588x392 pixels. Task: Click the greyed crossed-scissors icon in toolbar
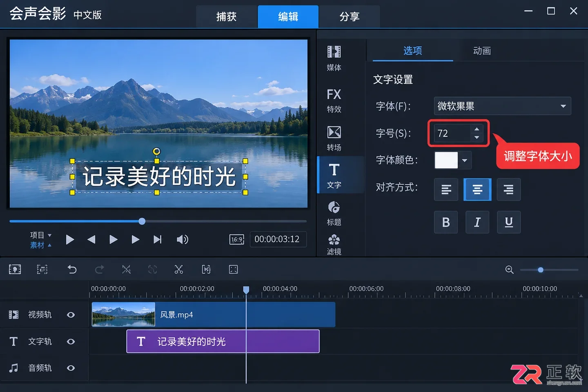[x=127, y=269]
